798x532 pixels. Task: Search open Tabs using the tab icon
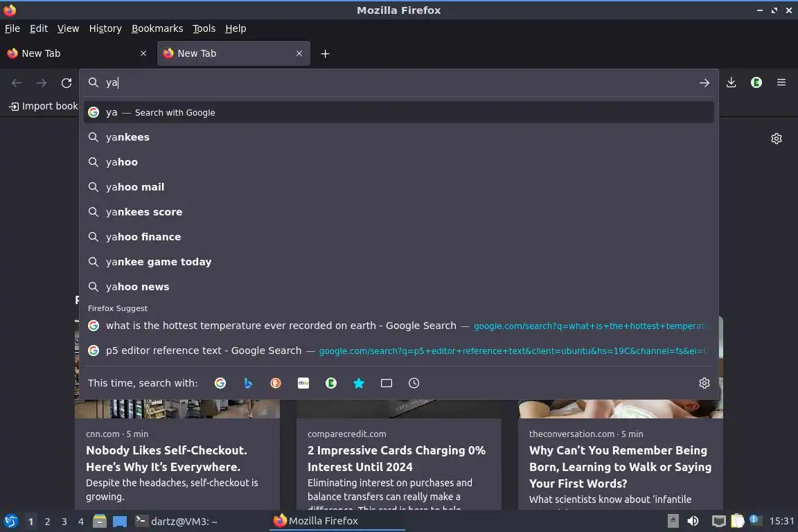point(387,383)
